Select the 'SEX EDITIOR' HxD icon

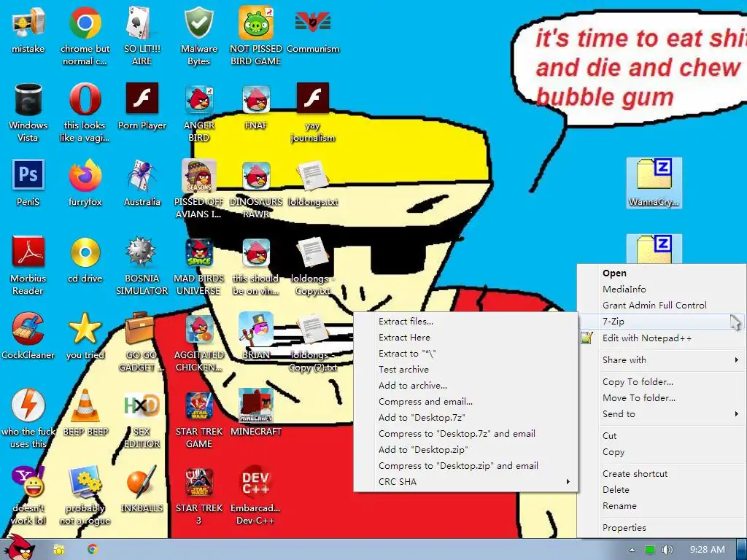pos(142,405)
